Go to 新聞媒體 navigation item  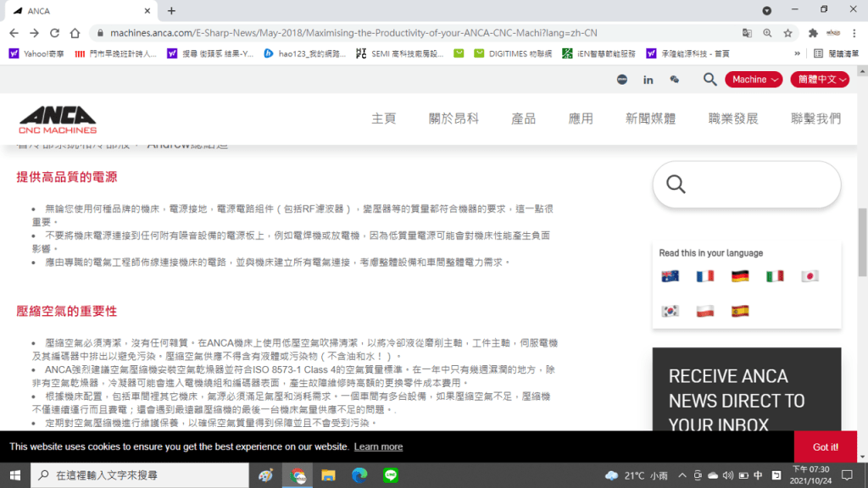(x=650, y=119)
